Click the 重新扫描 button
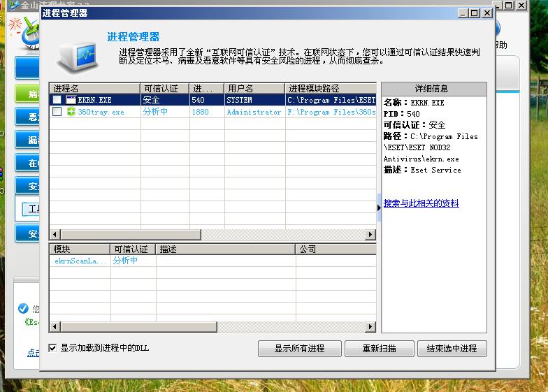548x392 pixels. coord(379,349)
